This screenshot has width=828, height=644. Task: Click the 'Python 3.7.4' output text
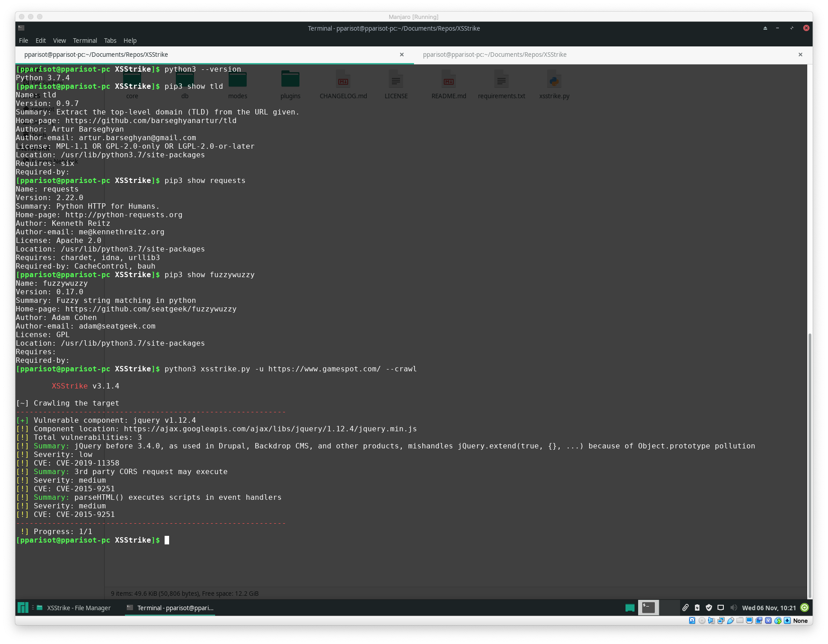point(43,78)
